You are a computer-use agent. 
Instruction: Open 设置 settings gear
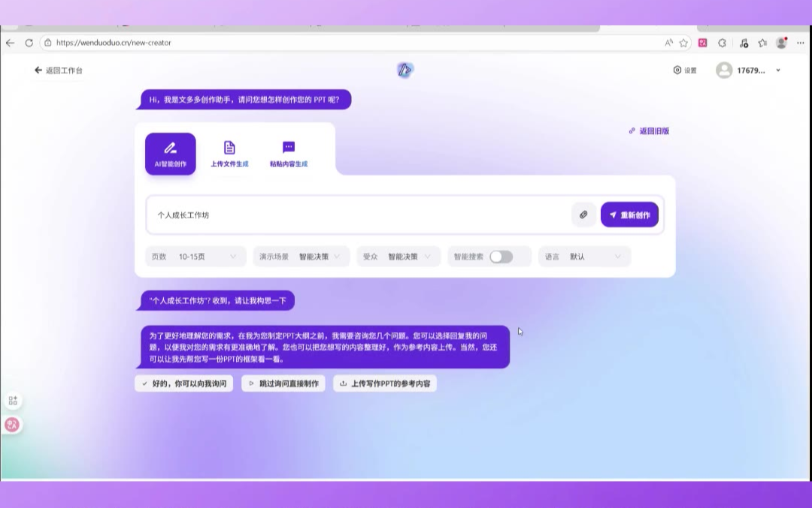point(684,70)
